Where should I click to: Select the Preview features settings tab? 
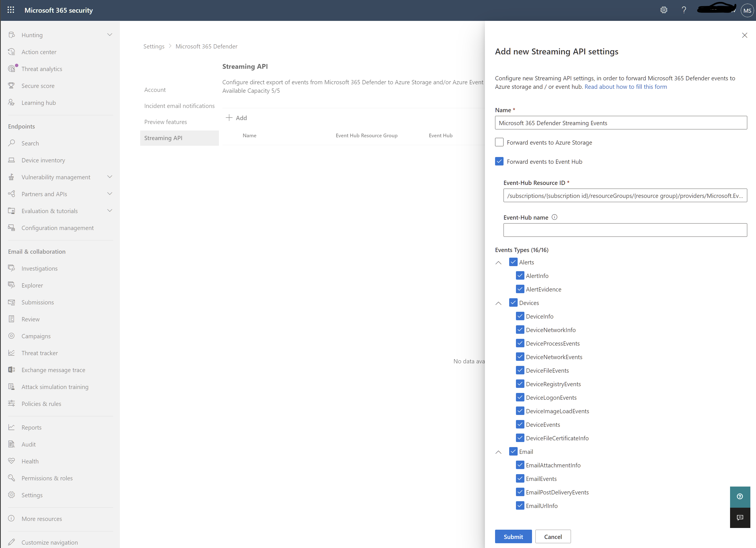coord(165,122)
